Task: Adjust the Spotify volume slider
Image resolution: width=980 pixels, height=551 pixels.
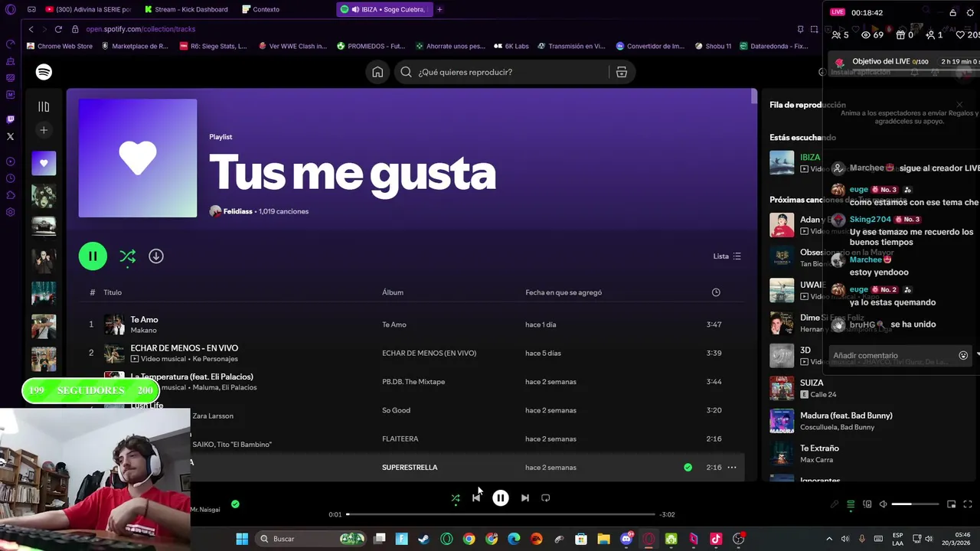Action: [x=915, y=504]
